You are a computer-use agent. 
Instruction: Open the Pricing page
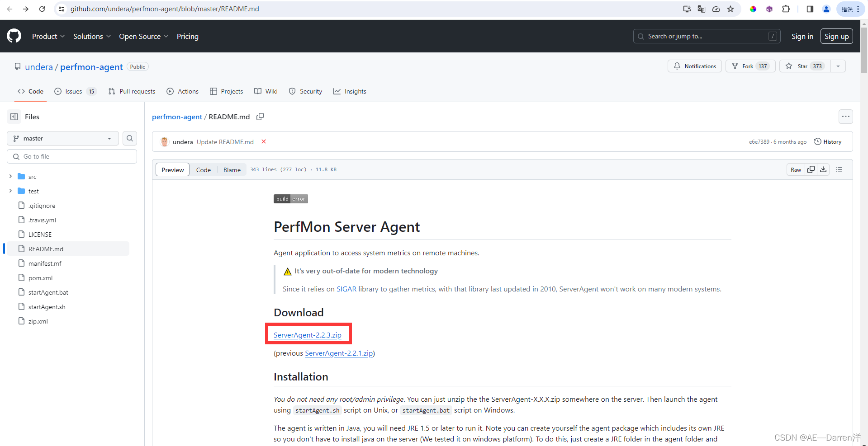point(188,36)
